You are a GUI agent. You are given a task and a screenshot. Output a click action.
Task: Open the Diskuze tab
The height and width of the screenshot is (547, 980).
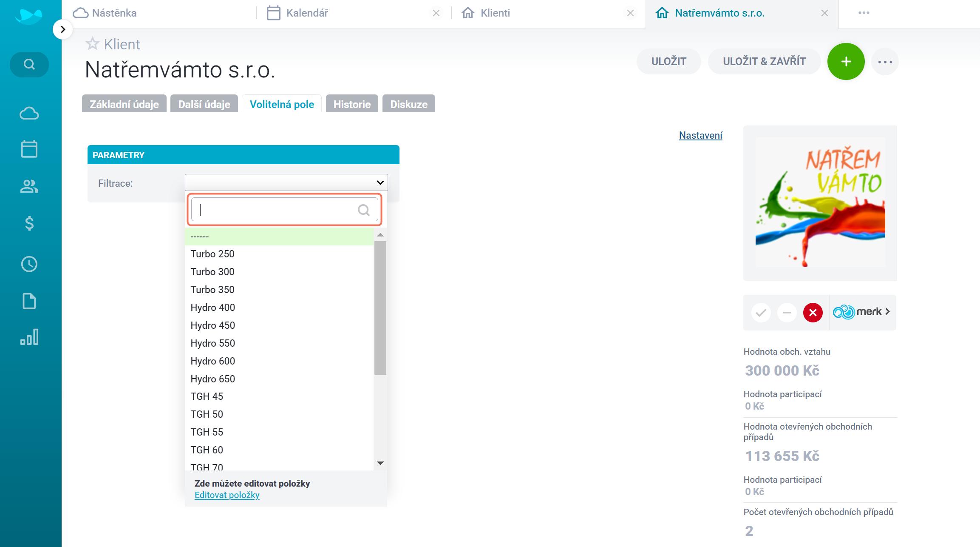click(409, 104)
